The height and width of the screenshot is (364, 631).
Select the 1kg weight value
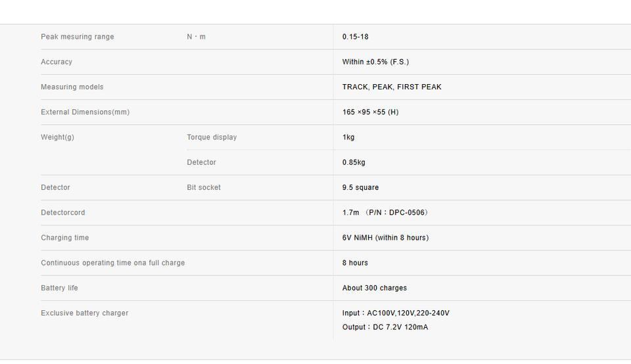[x=348, y=137]
